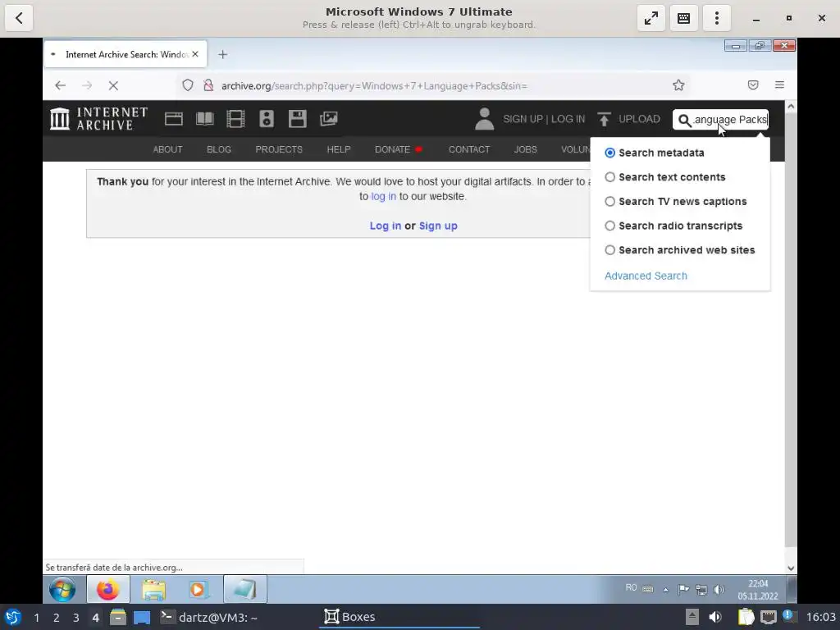Open host panel volume control
The height and width of the screenshot is (630, 840).
[x=715, y=617]
